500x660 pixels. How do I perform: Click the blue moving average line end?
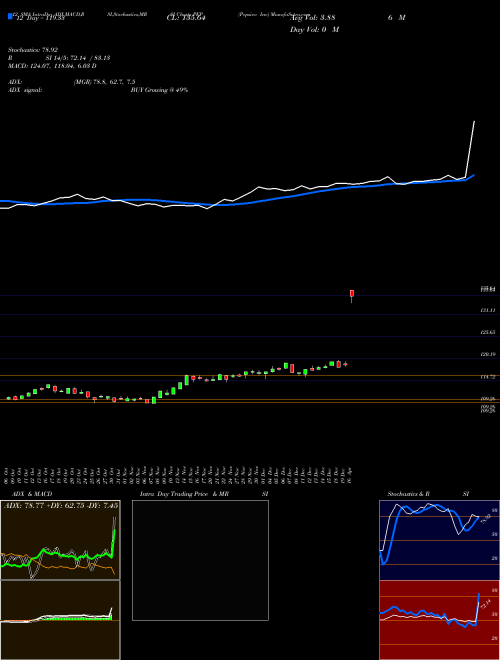[x=473, y=176]
